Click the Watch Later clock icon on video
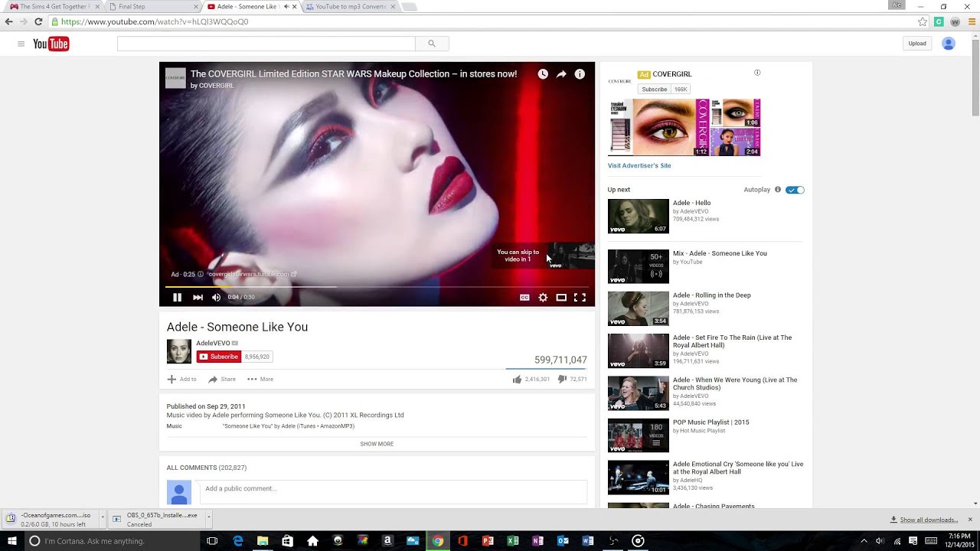 [543, 74]
